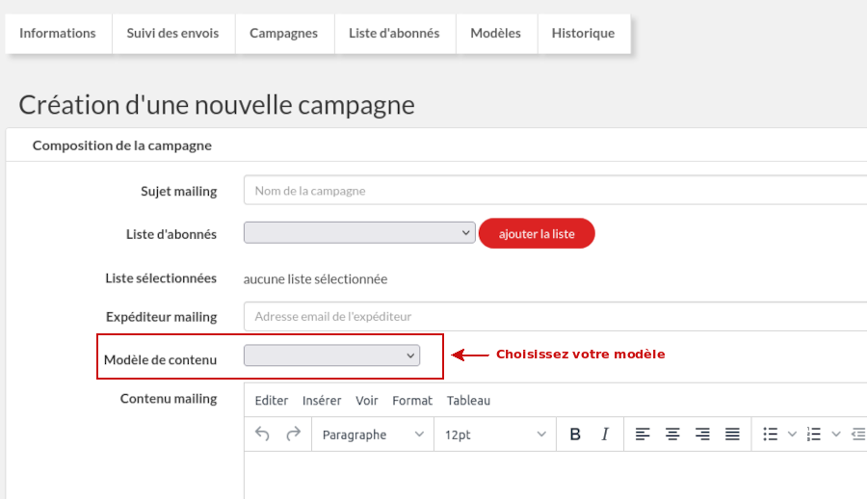Insert a bulleted list
868x500 pixels.
tap(770, 434)
